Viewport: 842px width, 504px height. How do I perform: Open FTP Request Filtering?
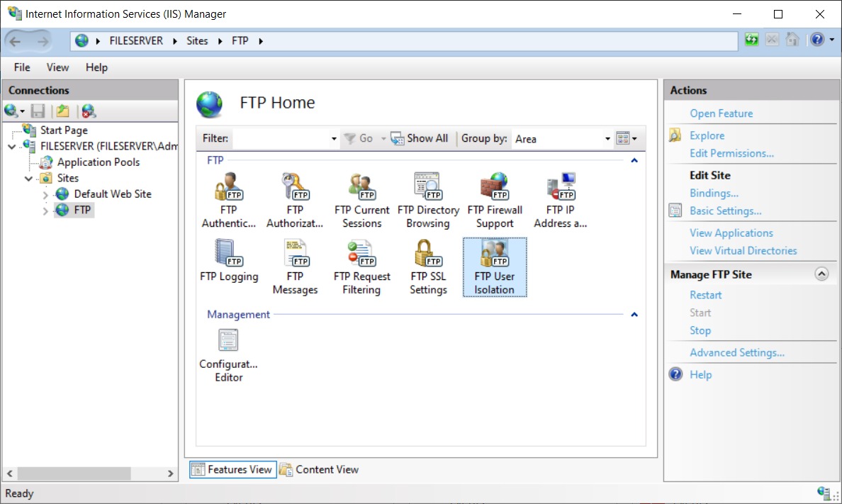click(x=361, y=267)
